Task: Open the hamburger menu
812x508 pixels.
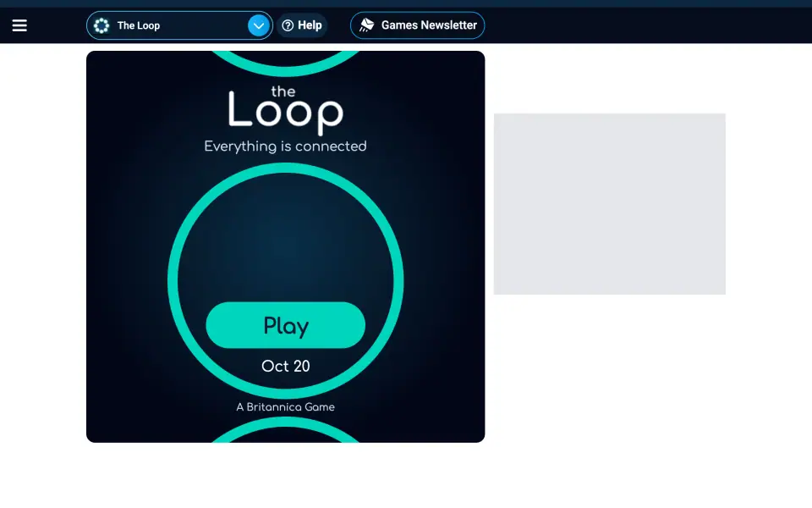Action: (x=19, y=25)
